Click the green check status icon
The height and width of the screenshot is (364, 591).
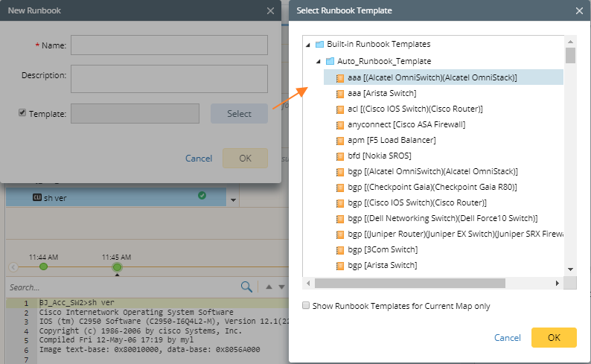tap(202, 196)
